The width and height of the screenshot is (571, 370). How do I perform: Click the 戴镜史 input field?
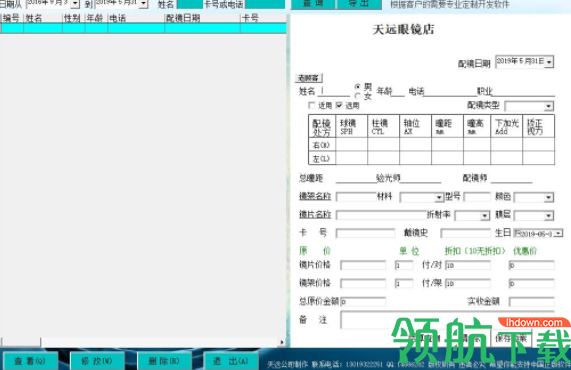[465, 233]
